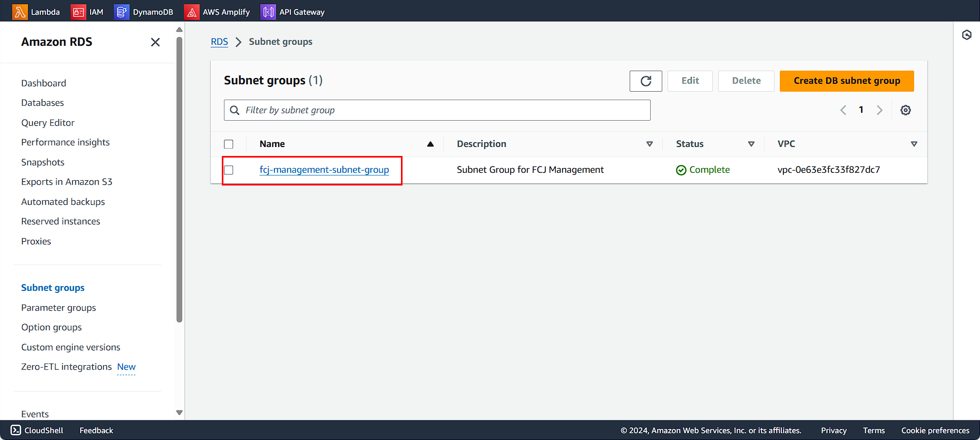Screen dimensions: 980x440
Task: Sort by Name column ascending arrow
Action: (x=430, y=144)
